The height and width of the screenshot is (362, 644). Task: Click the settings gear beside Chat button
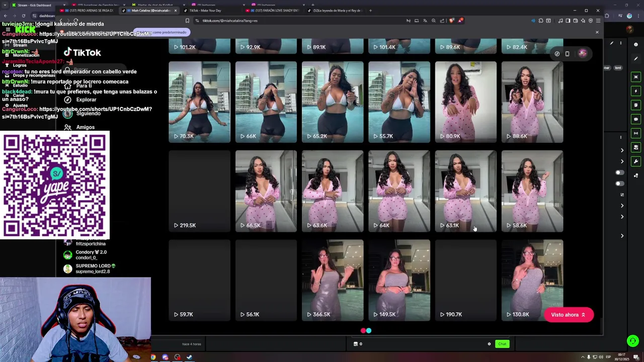[489, 344]
